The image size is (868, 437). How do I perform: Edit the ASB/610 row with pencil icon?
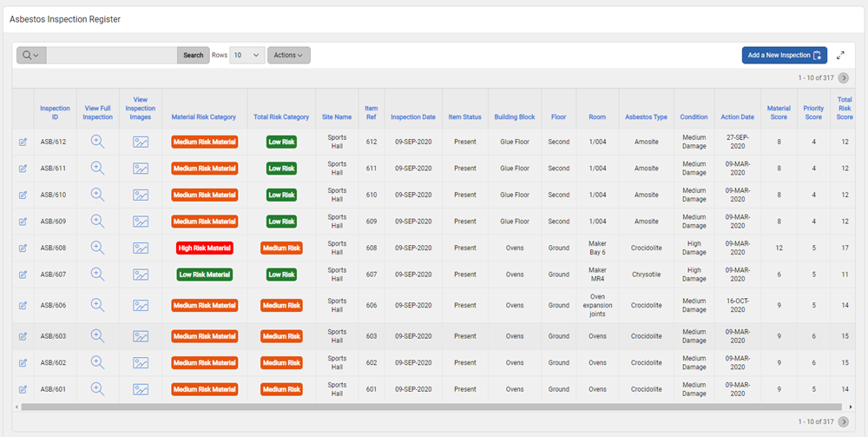click(23, 195)
